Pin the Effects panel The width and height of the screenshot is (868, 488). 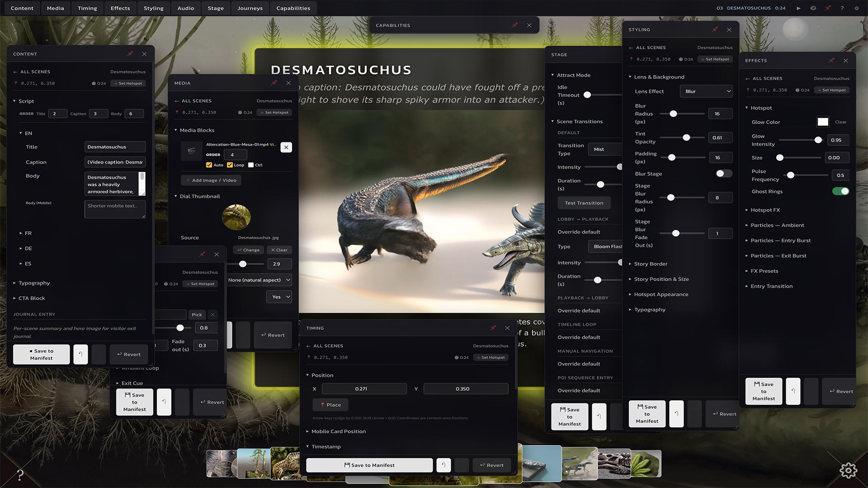(x=831, y=60)
